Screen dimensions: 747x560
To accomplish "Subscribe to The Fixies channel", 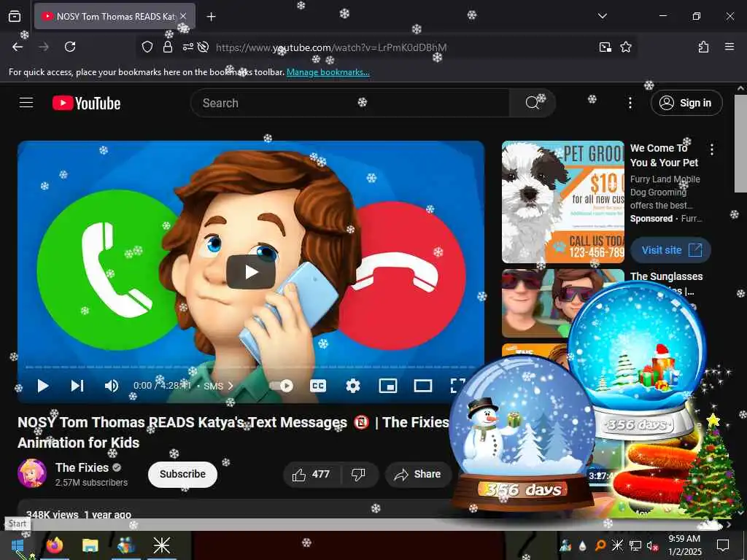I will [x=182, y=474].
